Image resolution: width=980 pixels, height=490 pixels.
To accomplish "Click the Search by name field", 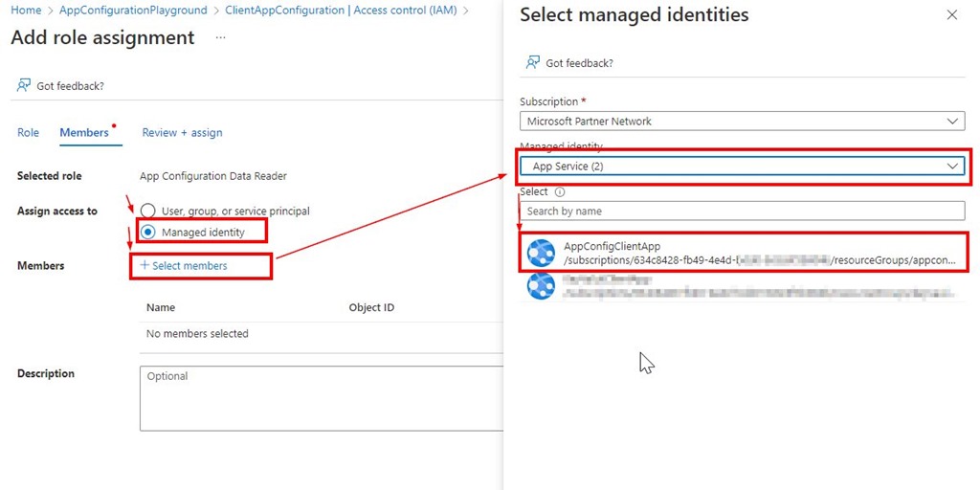I will point(742,211).
